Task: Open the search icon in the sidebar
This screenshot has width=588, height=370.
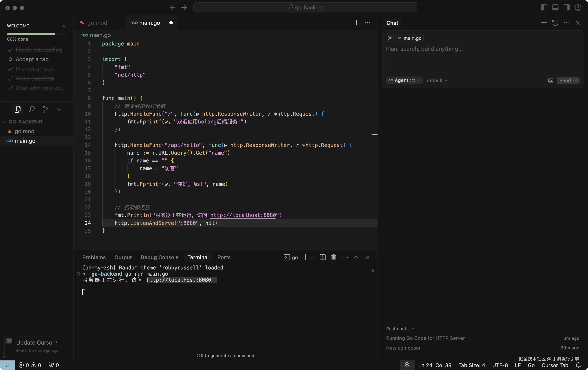Action: [32, 109]
